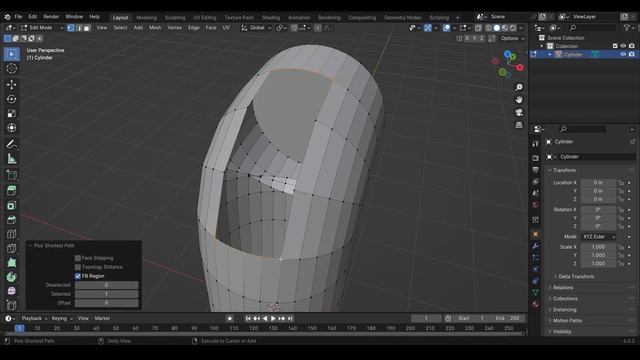This screenshot has height=360, width=640.
Task: Toggle Topology Distance checkbox
Action: pos(78,267)
